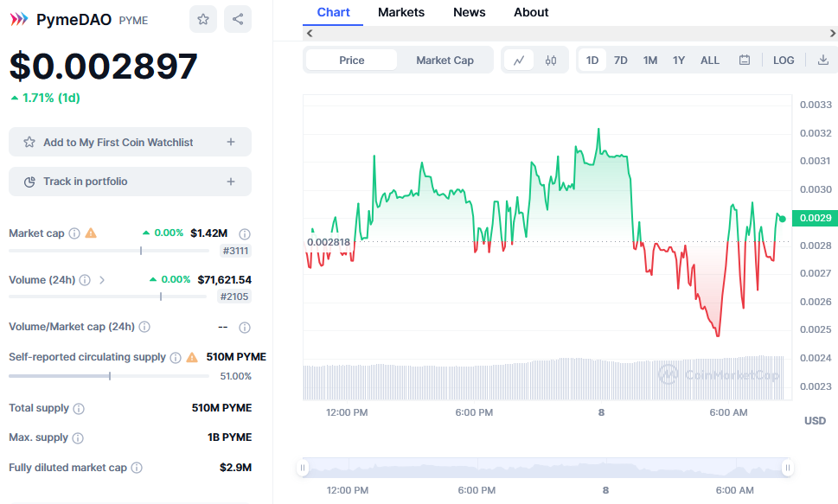Click info icon beside $1.42M value
The image size is (838, 504).
click(x=245, y=233)
